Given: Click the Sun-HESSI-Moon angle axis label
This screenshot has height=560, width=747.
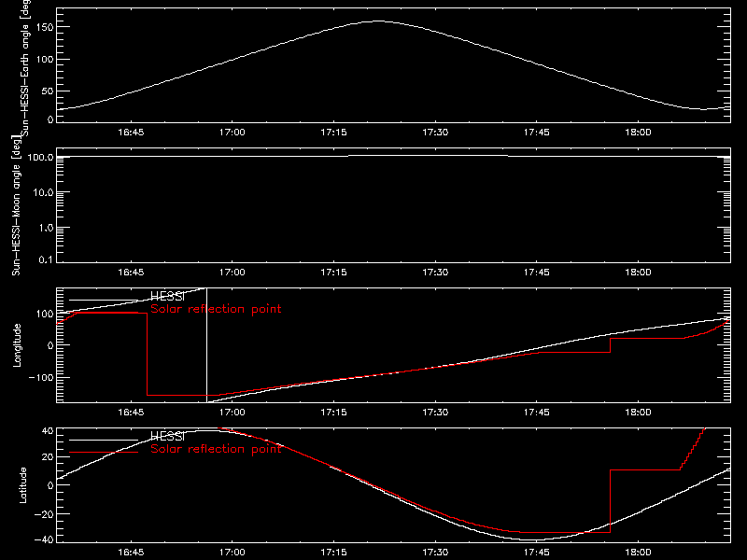Looking at the screenshot, I should point(16,205).
